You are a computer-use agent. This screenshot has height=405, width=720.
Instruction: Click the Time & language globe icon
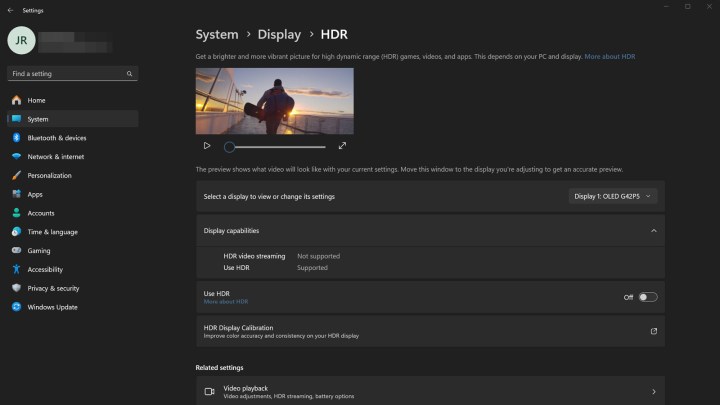tap(17, 232)
